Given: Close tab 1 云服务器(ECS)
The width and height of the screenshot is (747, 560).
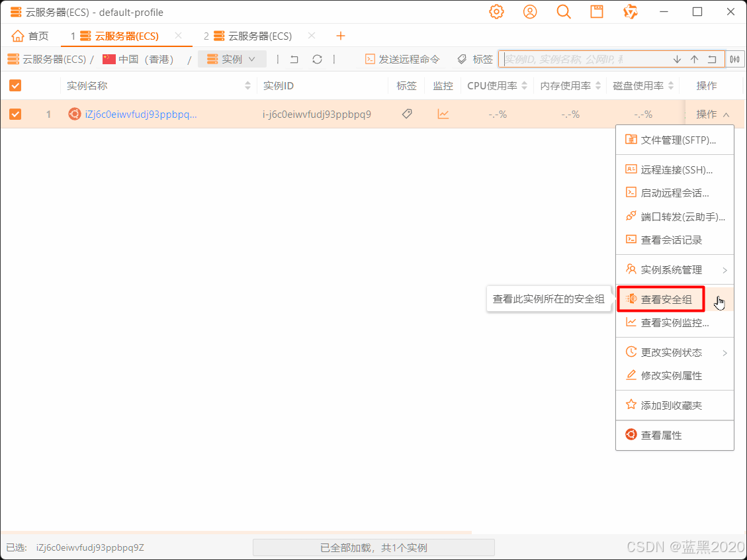Looking at the screenshot, I should coord(178,36).
